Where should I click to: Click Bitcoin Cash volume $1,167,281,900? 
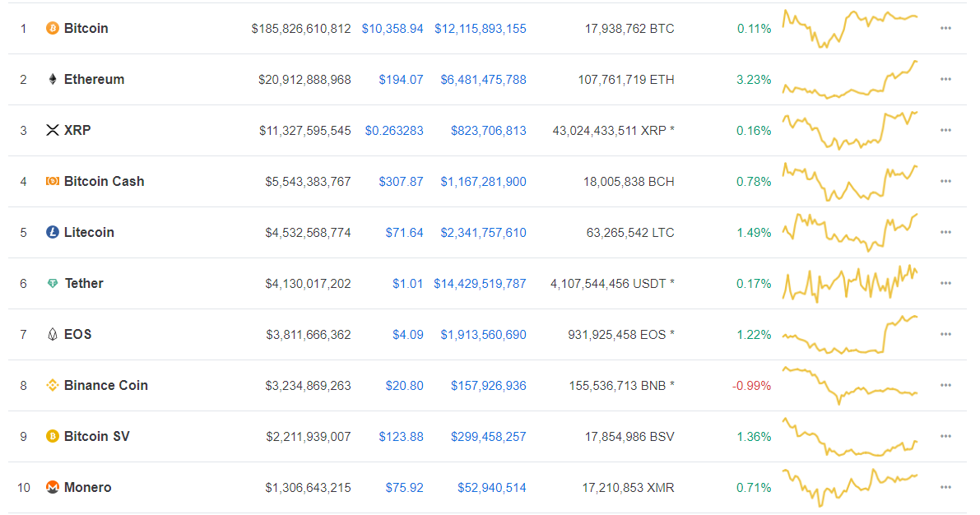point(484,182)
